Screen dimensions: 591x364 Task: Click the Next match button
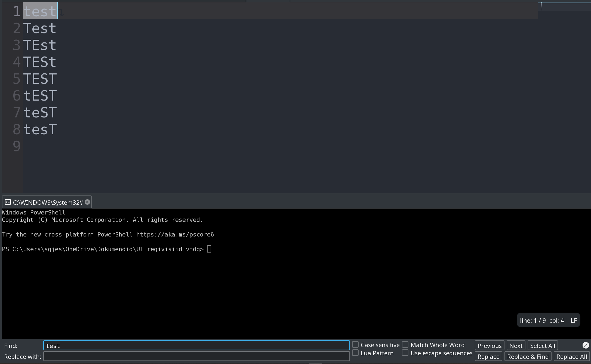[516, 345]
